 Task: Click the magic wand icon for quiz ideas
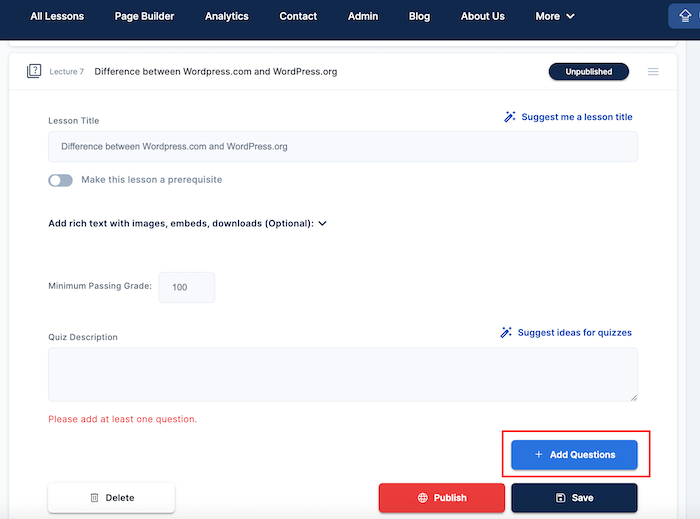506,332
